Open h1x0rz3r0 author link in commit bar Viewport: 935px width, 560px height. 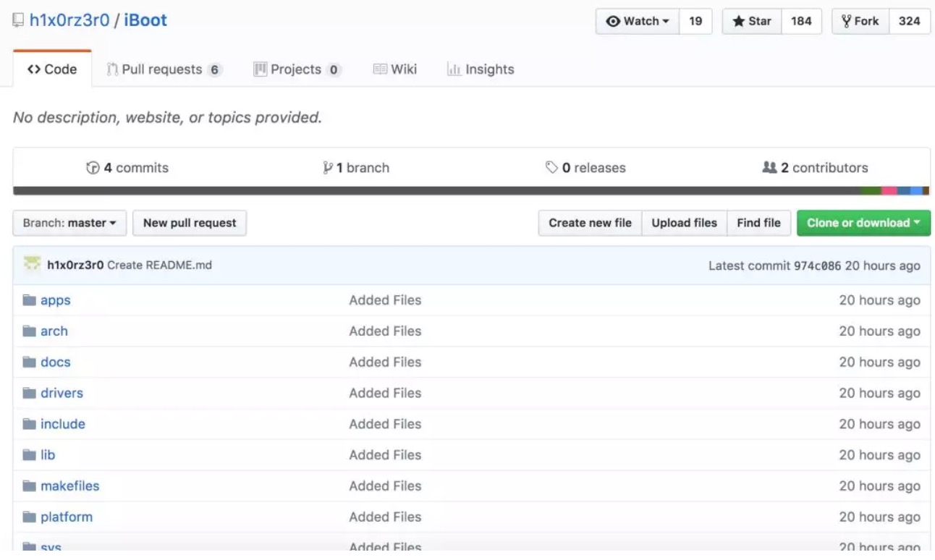pos(75,265)
